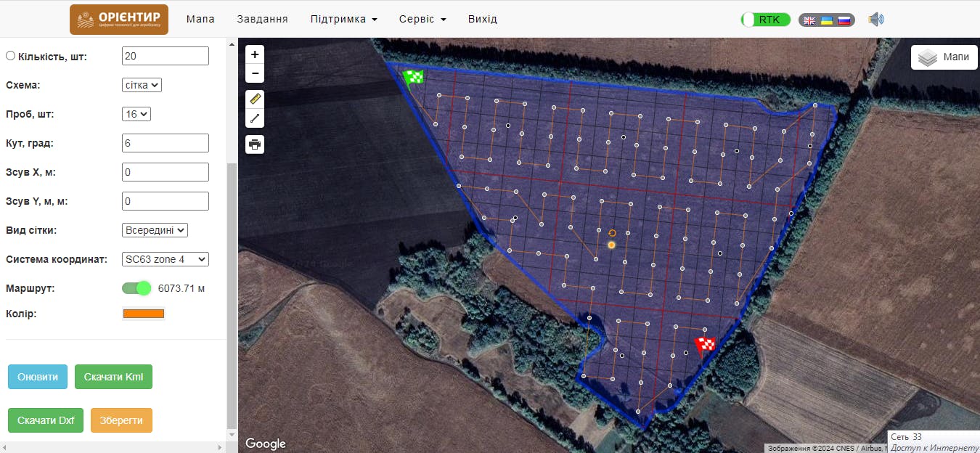Pick the orange Колір swatch
980x453 pixels.
[x=144, y=314]
